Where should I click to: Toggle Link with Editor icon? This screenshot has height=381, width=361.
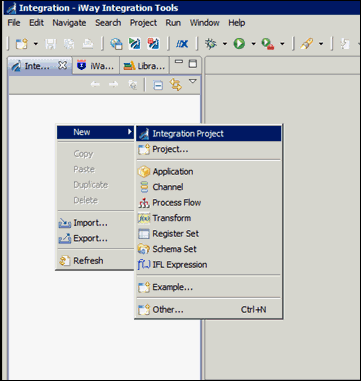coord(176,85)
